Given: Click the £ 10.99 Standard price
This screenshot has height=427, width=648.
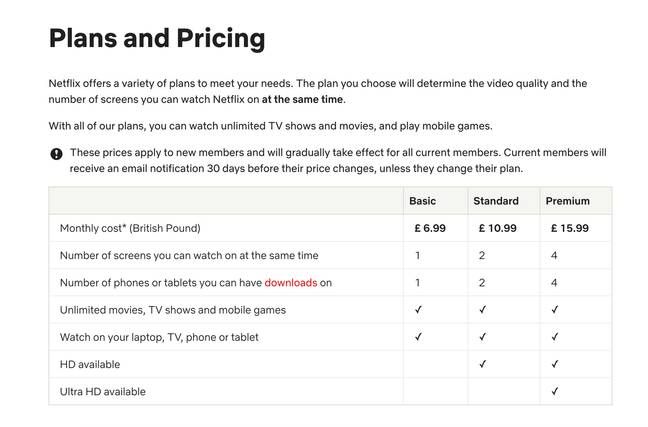Looking at the screenshot, I should tap(498, 228).
